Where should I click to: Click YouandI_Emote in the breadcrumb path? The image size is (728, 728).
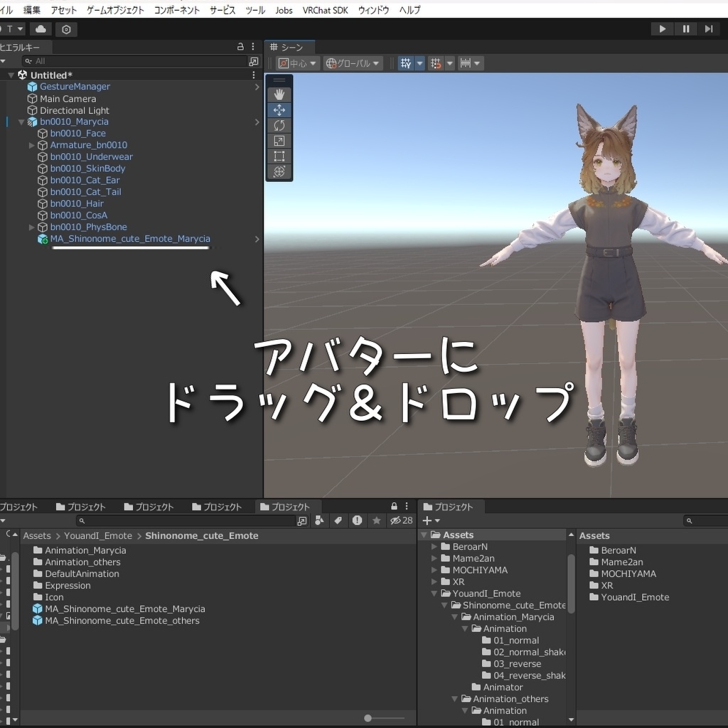[98, 535]
